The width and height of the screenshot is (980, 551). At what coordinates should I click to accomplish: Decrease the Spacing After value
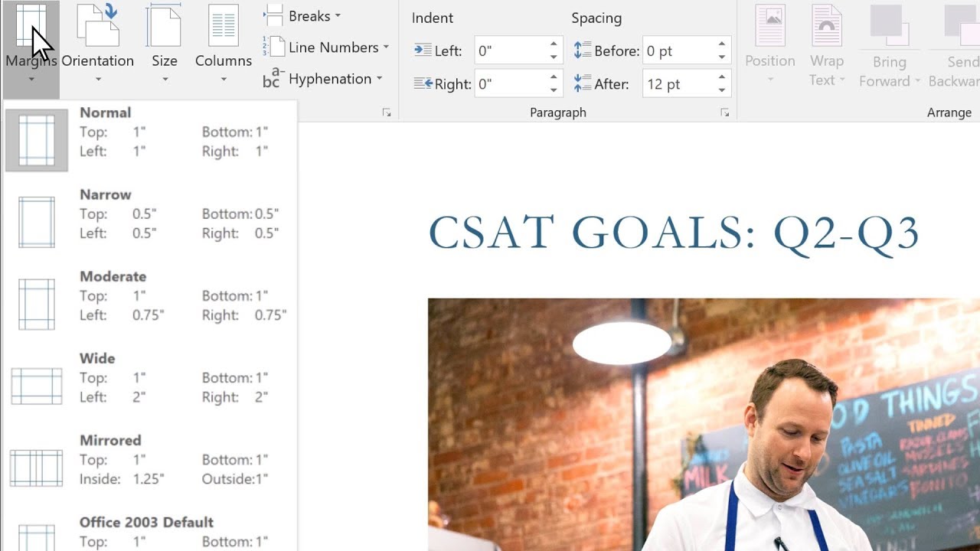(722, 91)
